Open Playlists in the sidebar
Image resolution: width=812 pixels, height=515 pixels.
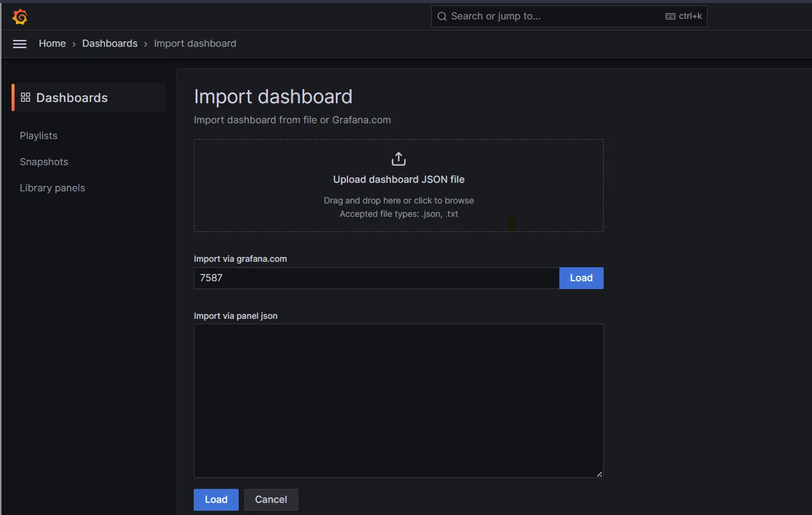38,135
